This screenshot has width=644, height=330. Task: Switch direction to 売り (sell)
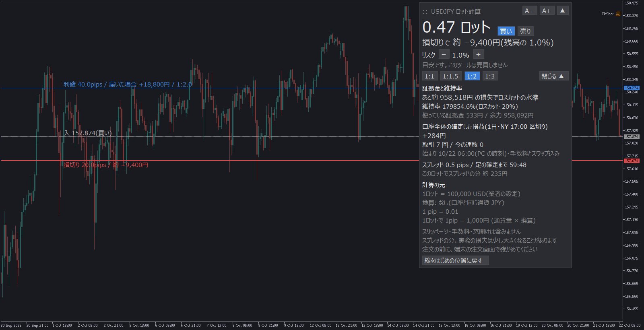point(525,31)
